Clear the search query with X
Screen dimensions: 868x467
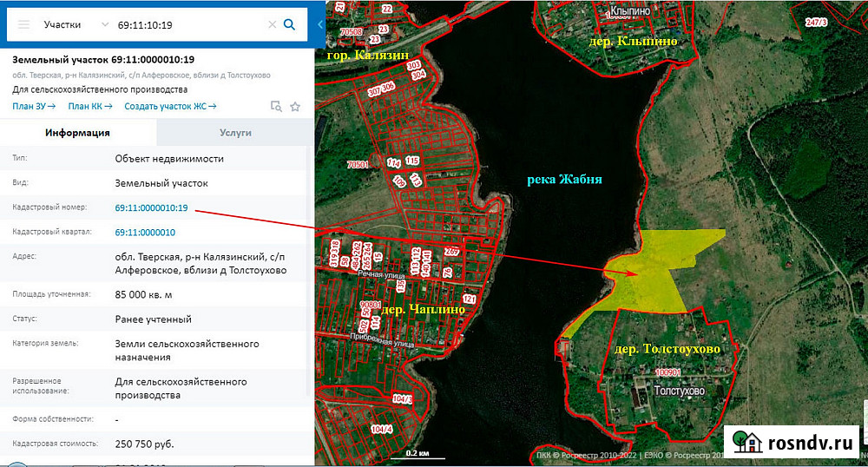point(272,24)
